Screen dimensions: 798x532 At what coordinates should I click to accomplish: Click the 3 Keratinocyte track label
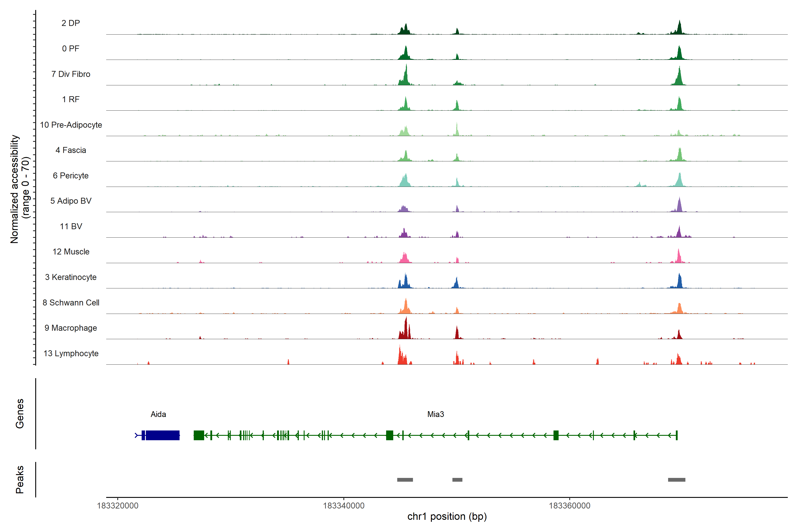70,277
